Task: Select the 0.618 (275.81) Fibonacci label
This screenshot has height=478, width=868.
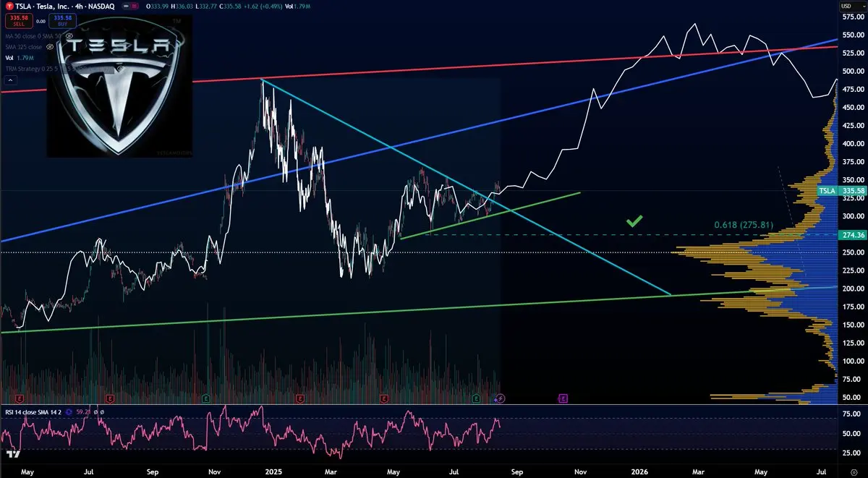Action: (x=744, y=225)
